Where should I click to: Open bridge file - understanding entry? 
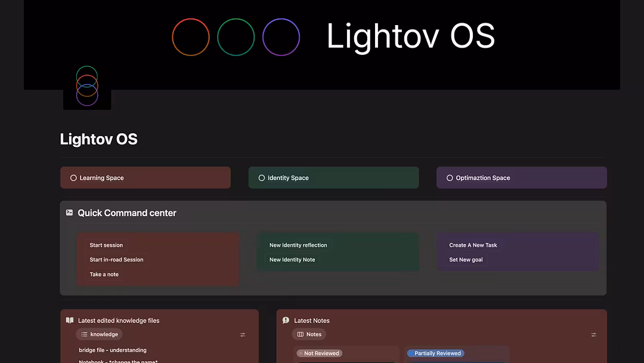click(113, 350)
